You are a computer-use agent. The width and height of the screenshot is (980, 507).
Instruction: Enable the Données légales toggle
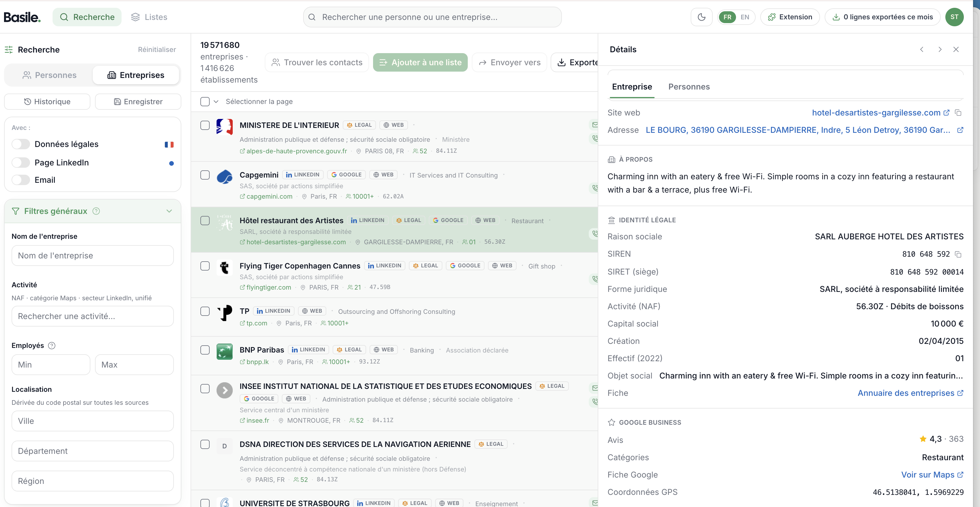[x=21, y=144]
